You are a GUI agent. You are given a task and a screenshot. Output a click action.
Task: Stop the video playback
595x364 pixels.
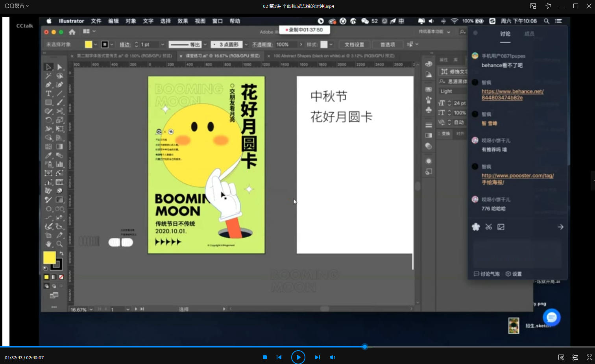click(x=265, y=357)
